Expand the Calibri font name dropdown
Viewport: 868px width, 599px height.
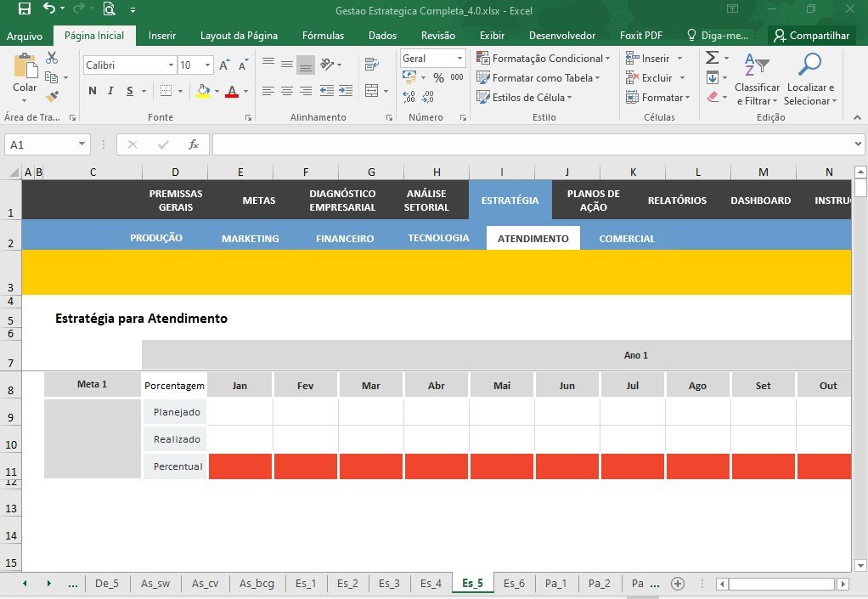click(x=171, y=65)
